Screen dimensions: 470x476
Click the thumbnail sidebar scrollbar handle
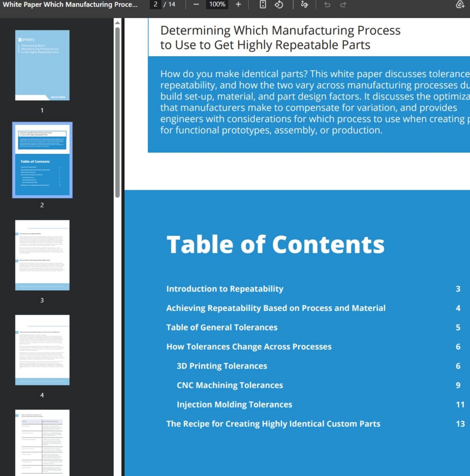pyautogui.click(x=118, y=112)
